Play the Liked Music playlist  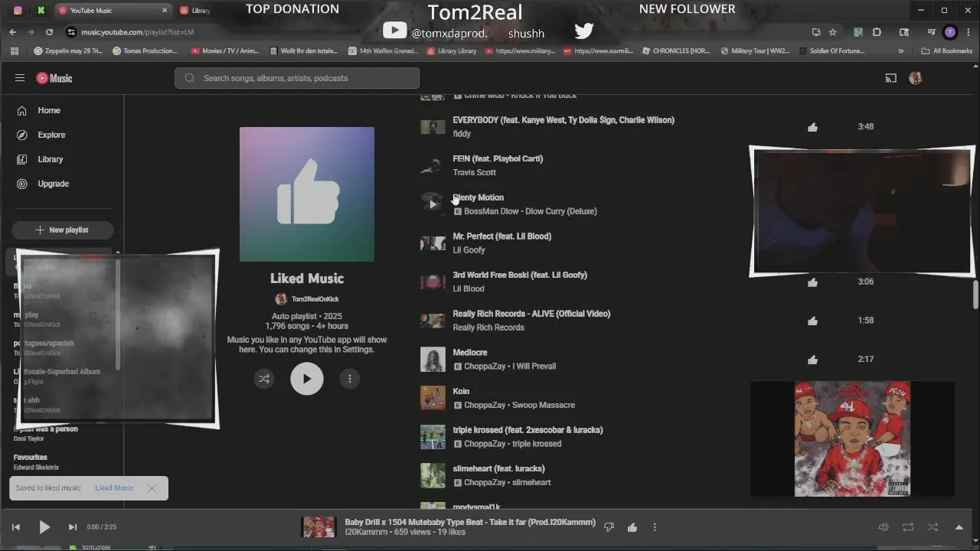307,379
